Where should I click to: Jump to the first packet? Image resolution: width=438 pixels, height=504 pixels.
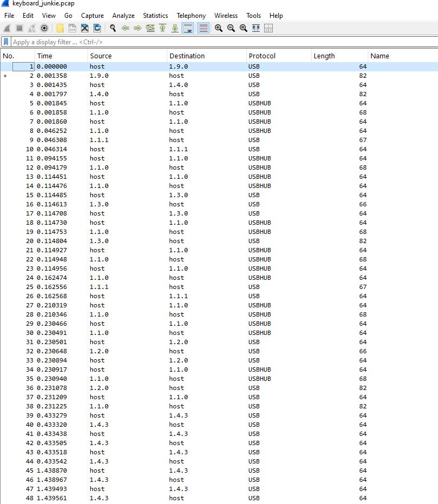(x=163, y=28)
